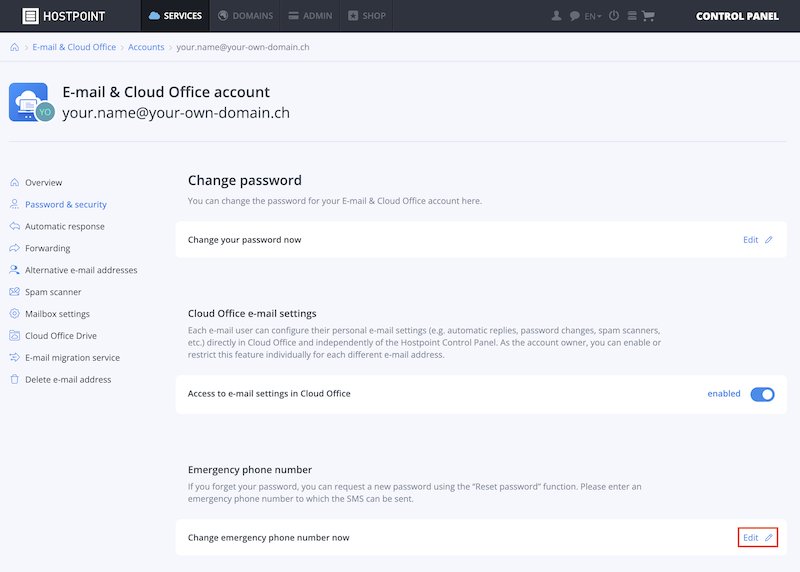Screen dimensions: 800x572
Task: Open the shopping cart icon
Action: click(x=648, y=16)
